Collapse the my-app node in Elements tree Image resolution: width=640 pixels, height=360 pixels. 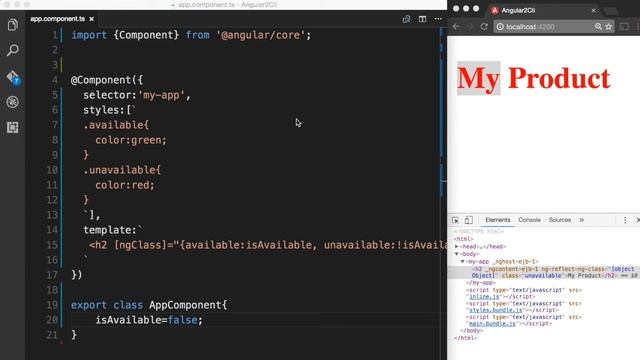[462, 261]
